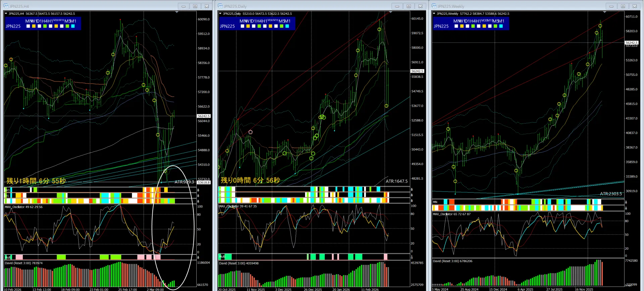
Task: Click the JPN225 symbol label in Weekly panel
Action: [441, 26]
